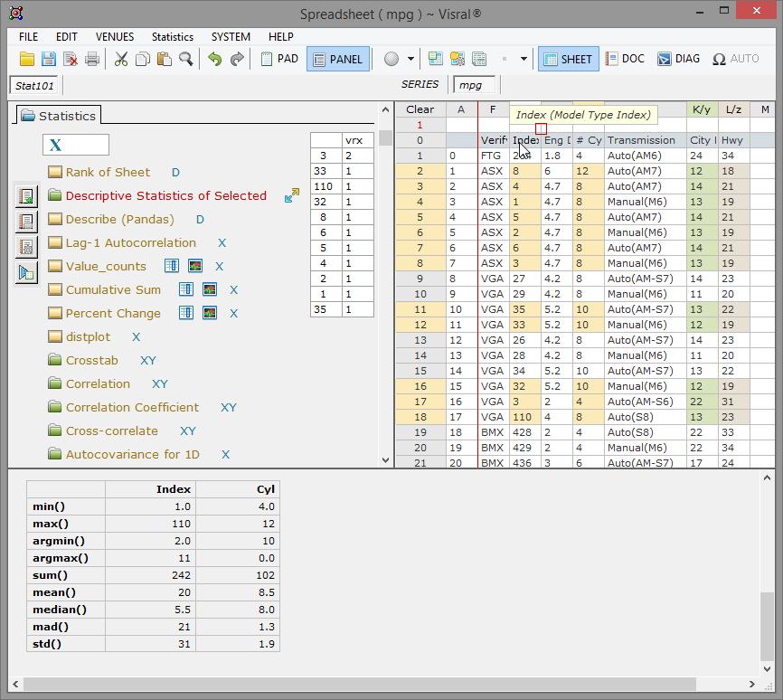Click the Save disk icon in toolbar
Viewport: 783px width, 700px height.
[x=49, y=60]
